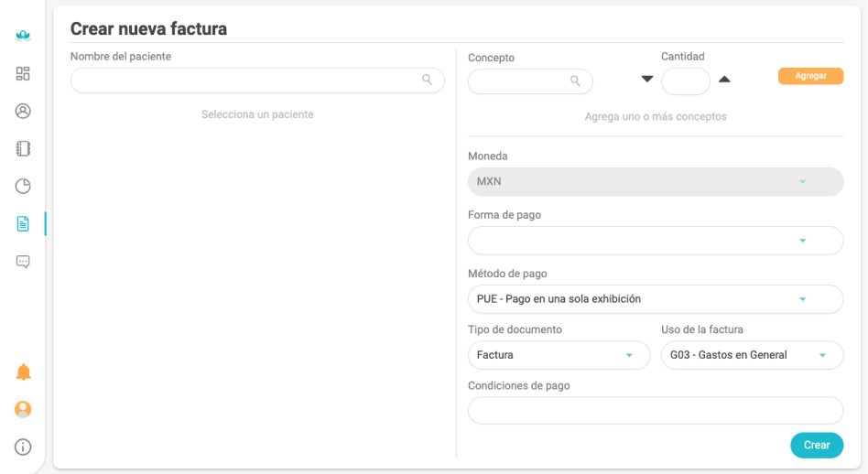Viewport: 868px width, 474px height.
Task: Click the Agregar button
Action: tap(810, 76)
